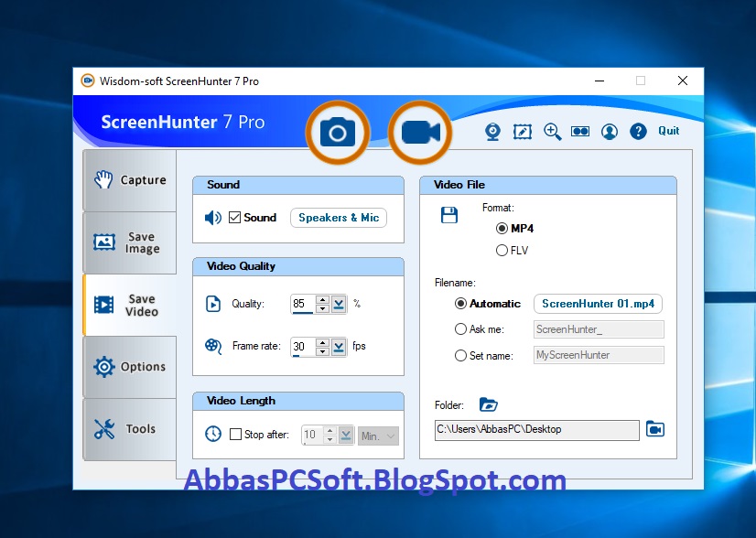
Task: Enable the Stop after checkbox
Action: [236, 435]
